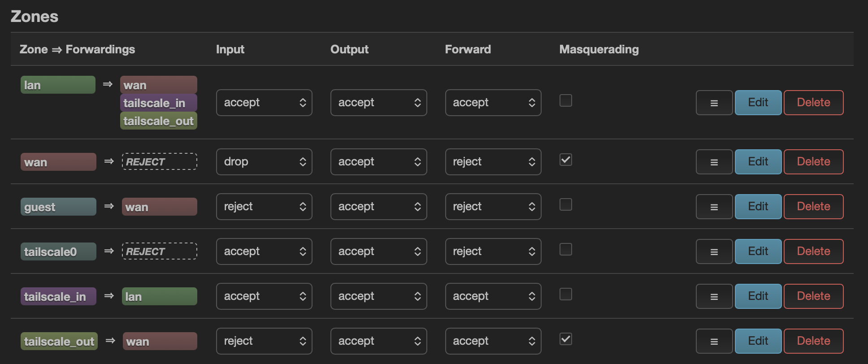Screen dimensions: 868x364
Task: Open the Input policy dropdown for wan zone
Action: pyautogui.click(x=264, y=162)
